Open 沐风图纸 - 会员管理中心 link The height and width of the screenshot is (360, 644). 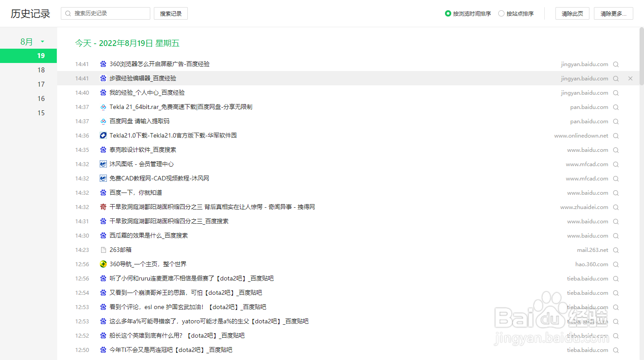[142, 164]
